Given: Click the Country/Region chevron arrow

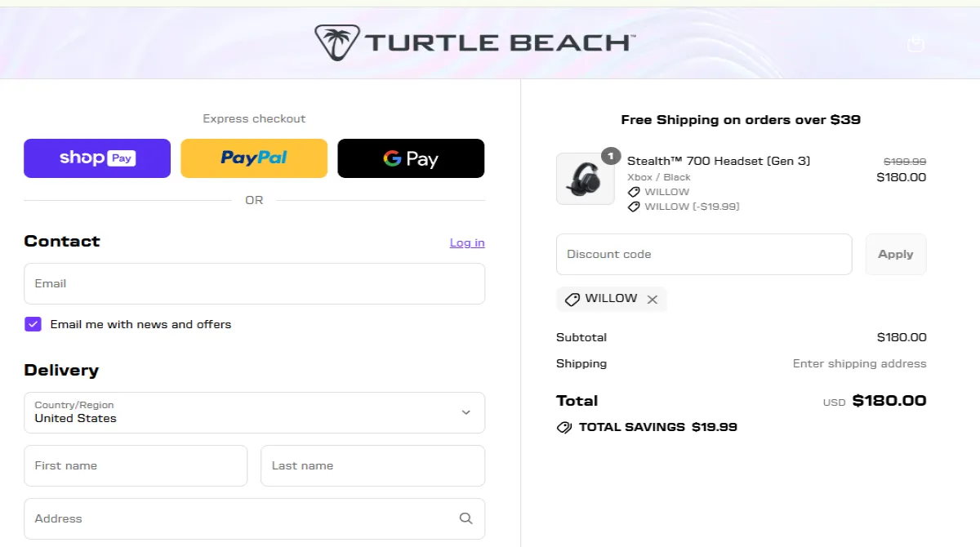Looking at the screenshot, I should click(466, 412).
